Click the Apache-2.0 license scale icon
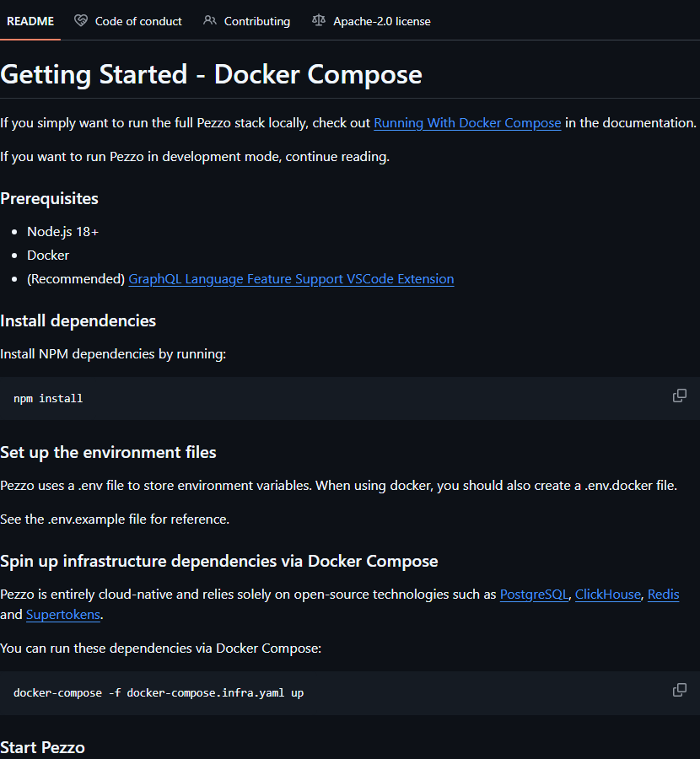Image resolution: width=700 pixels, height=759 pixels. 318,21
